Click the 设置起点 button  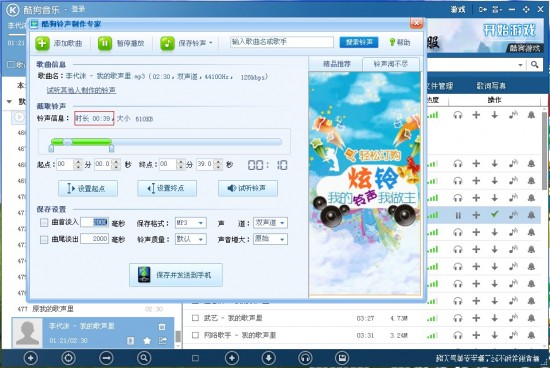[88, 188]
